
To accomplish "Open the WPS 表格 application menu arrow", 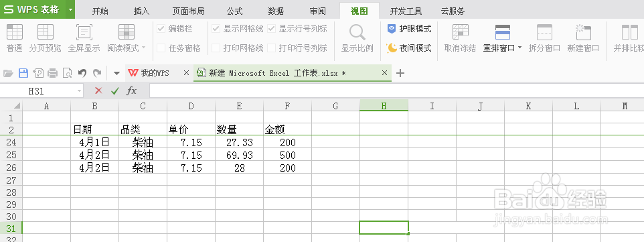I will (x=70, y=9).
